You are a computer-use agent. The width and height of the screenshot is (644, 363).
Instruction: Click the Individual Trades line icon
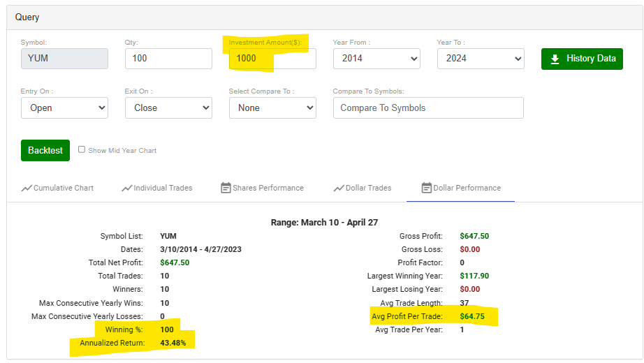pyautogui.click(x=127, y=188)
